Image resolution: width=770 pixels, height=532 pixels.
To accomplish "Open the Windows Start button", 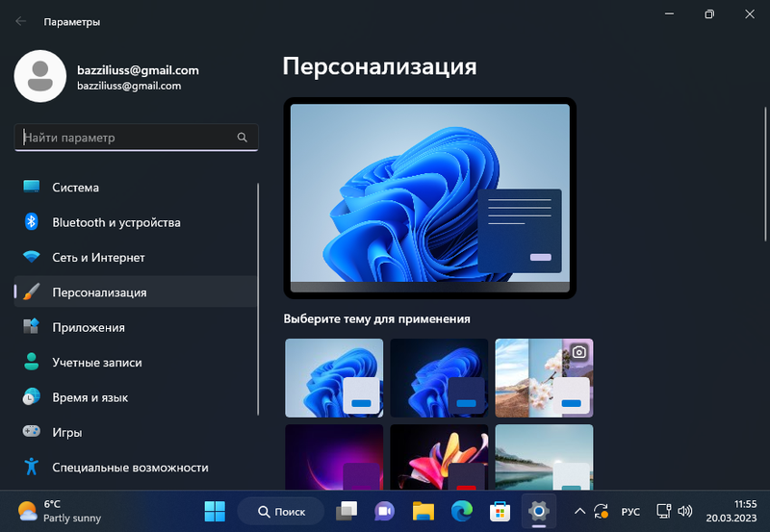I will pos(215,512).
